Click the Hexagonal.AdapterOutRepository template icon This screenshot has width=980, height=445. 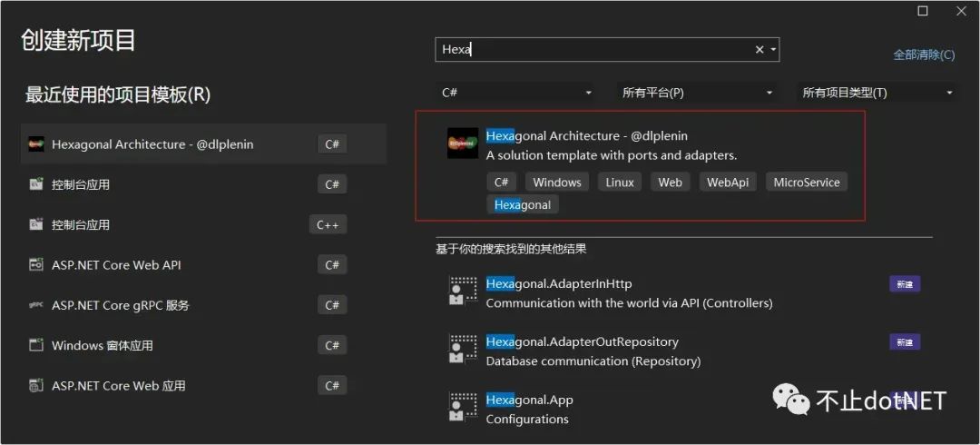point(463,350)
